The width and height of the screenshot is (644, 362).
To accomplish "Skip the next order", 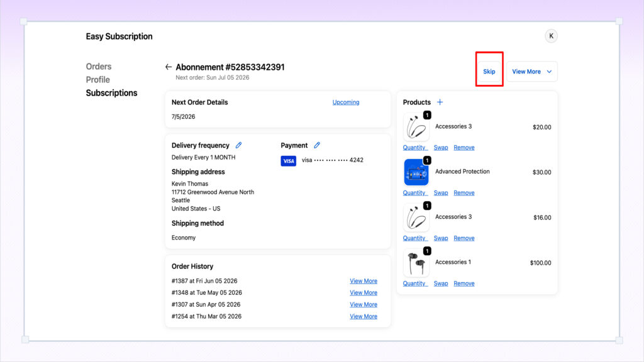I will coord(489,72).
